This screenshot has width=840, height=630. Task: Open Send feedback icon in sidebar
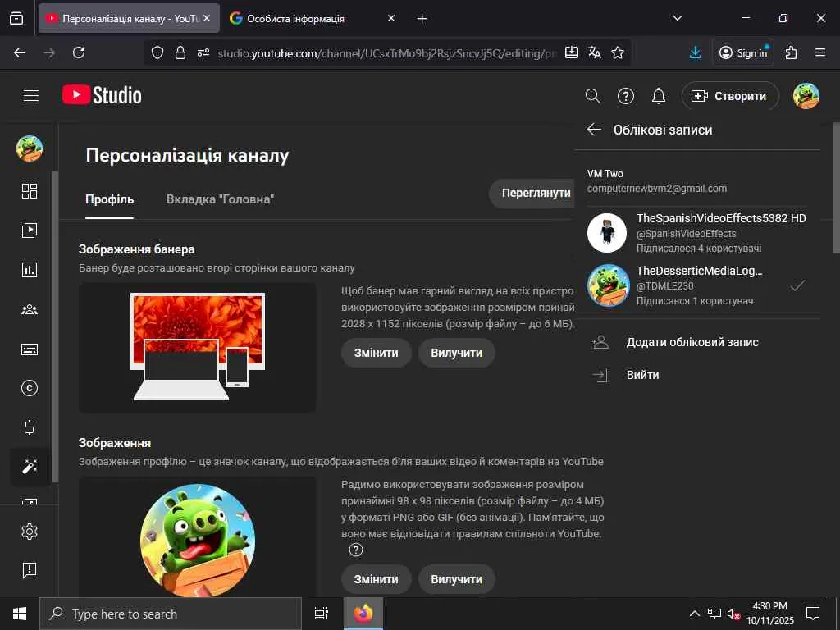click(30, 570)
